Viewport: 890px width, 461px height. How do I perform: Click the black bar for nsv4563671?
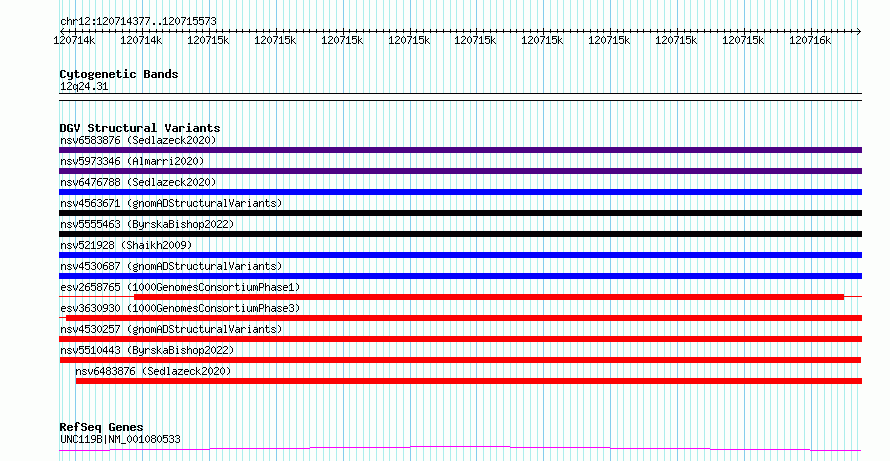coord(460,213)
